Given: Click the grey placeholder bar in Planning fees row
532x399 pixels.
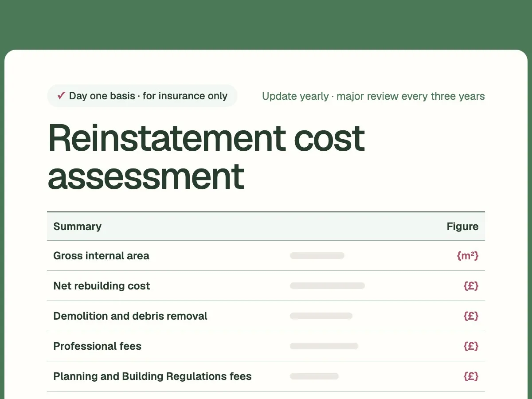Looking at the screenshot, I should 314,376.
